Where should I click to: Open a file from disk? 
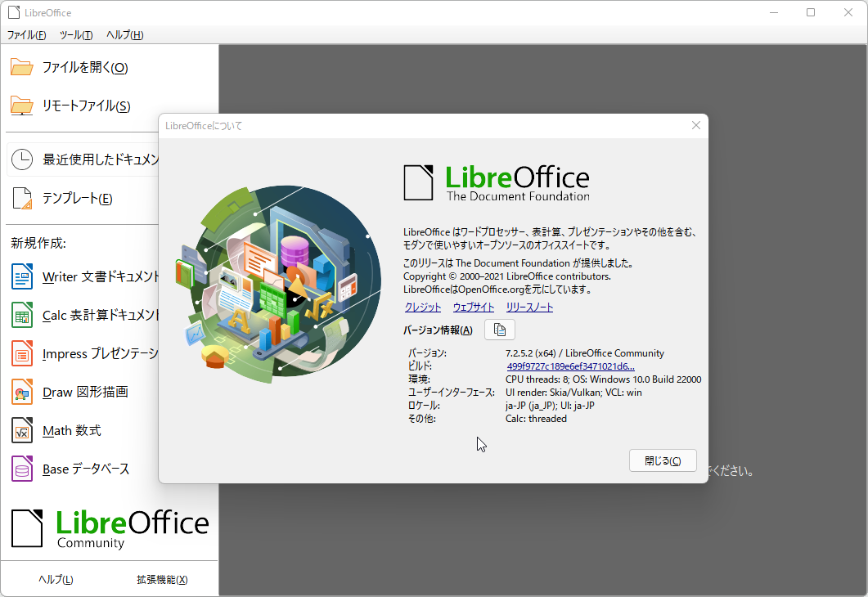pos(74,67)
